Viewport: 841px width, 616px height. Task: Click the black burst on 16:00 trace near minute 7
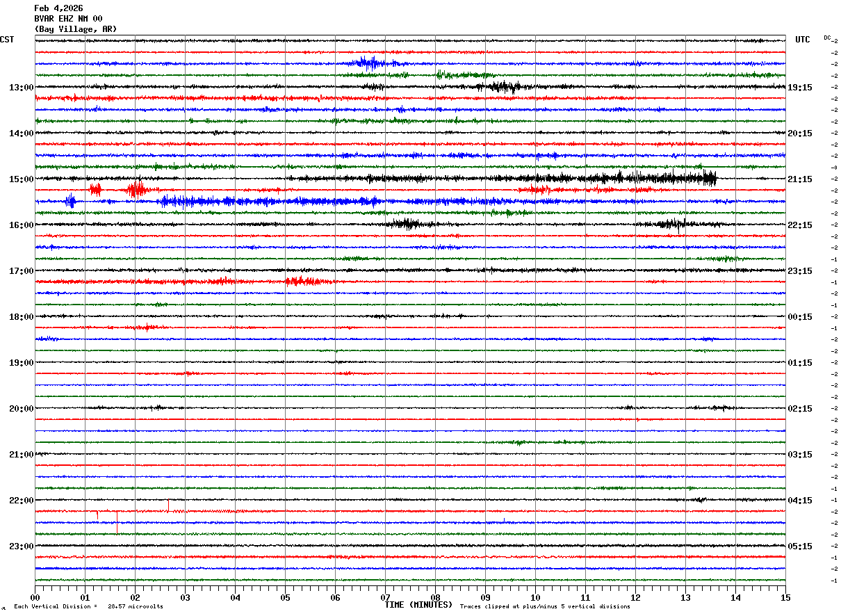(x=409, y=224)
